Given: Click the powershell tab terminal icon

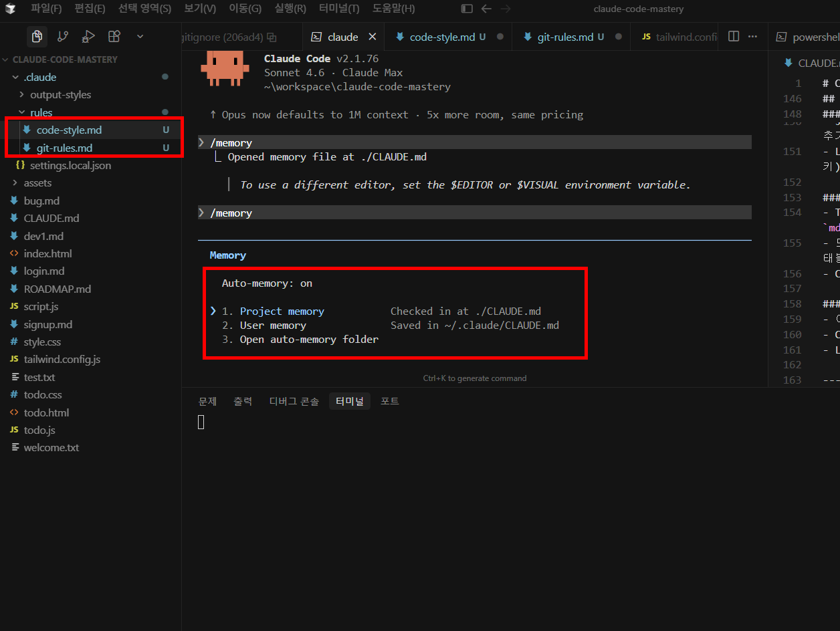Looking at the screenshot, I should (x=782, y=37).
